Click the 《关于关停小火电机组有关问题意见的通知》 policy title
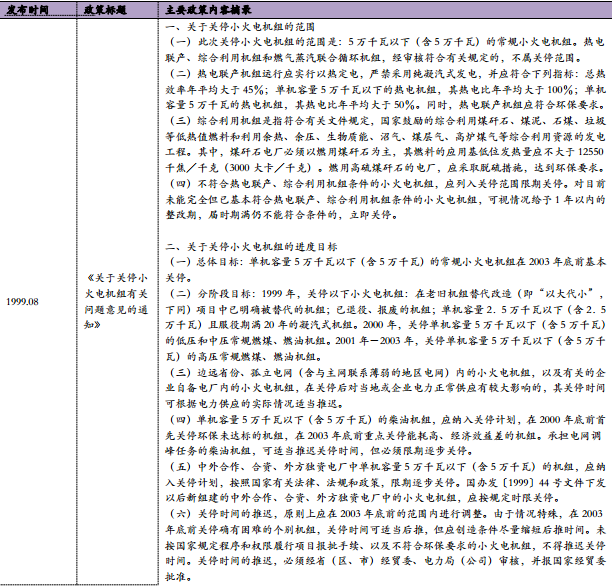Screen dimensions: 612x587 pos(117,301)
